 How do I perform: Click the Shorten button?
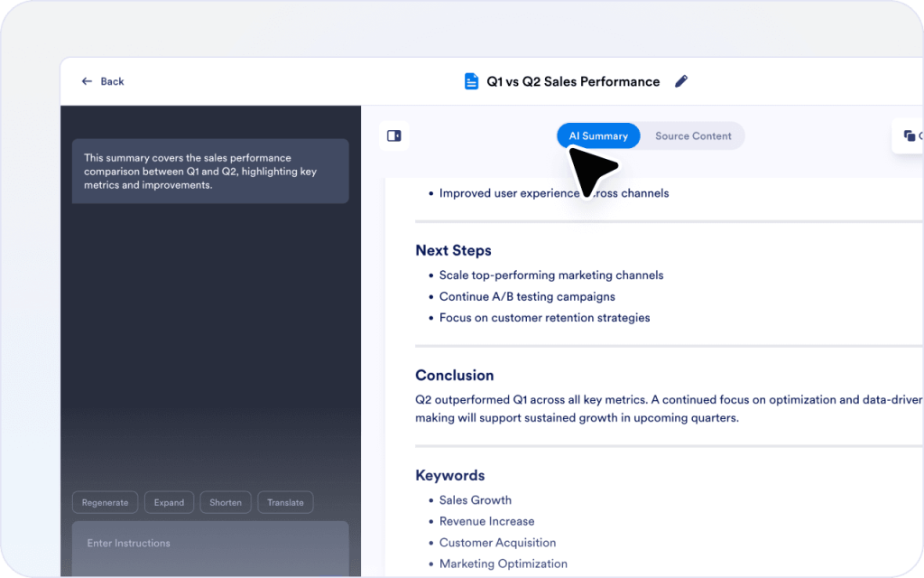pyautogui.click(x=225, y=502)
